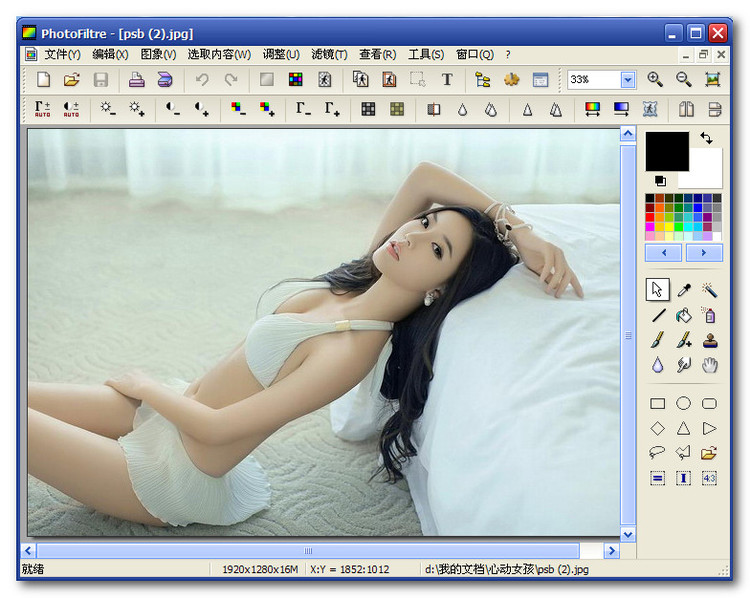Screen dimensions: 750x598
Task: Choose the Paint Bucket fill tool
Action: (x=684, y=315)
